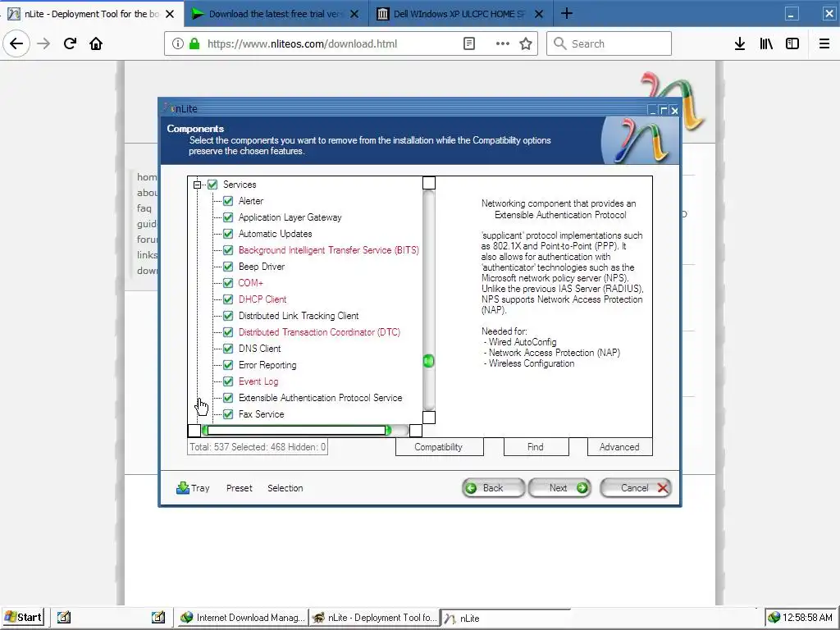Screen dimensions: 840x630
Task: Click the green padlock security icon
Action: pos(194,43)
